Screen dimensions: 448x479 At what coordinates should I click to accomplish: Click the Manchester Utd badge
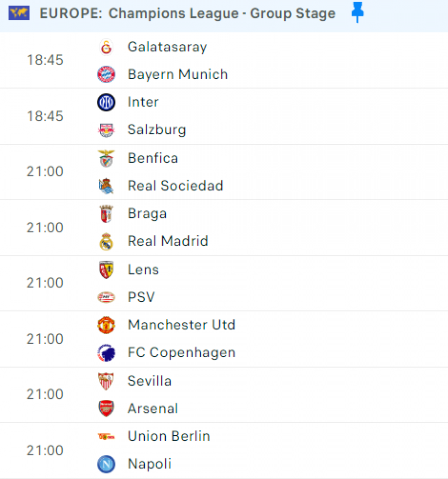106,325
